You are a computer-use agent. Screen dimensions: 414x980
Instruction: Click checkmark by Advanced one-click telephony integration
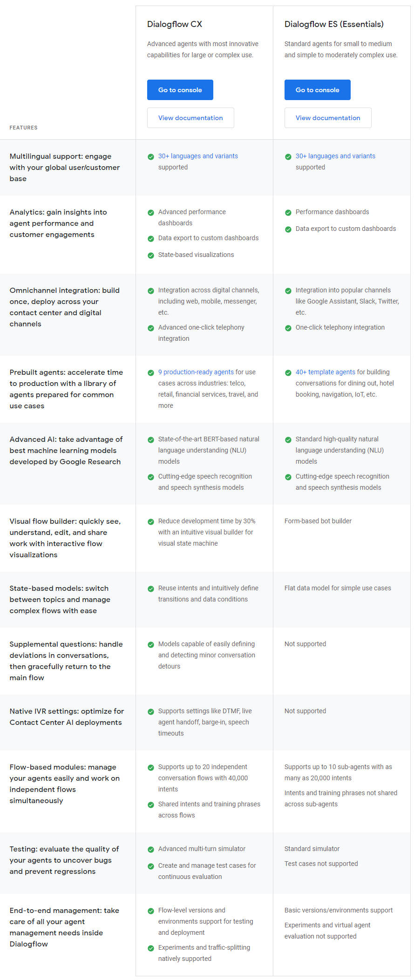(x=151, y=328)
